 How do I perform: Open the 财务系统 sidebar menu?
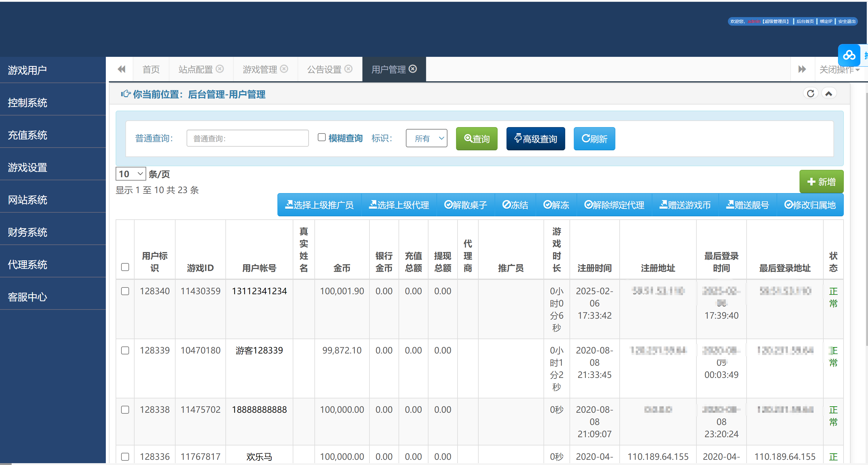(27, 232)
